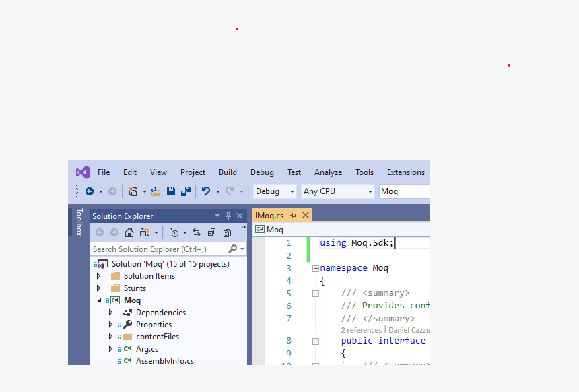This screenshot has width=579, height=392.
Task: Select Solution 'Moq' root node
Action: tap(170, 264)
